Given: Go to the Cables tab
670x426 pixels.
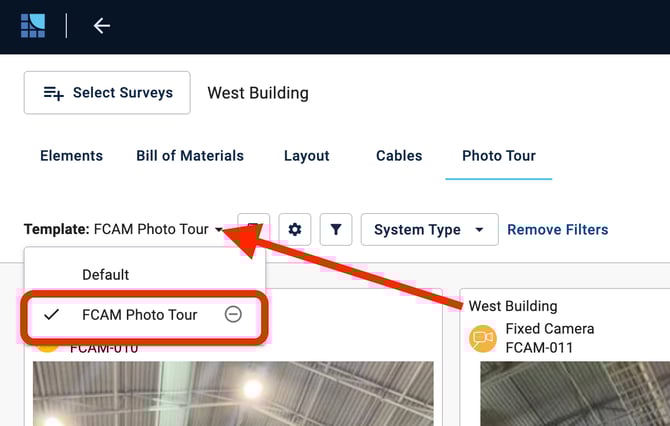Looking at the screenshot, I should tap(399, 156).
